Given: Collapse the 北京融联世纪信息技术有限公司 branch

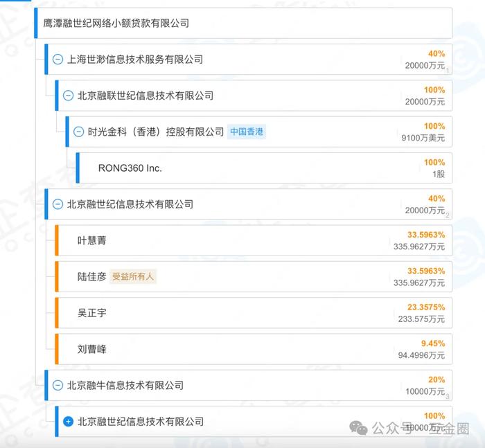Looking at the screenshot, I should (x=68, y=96).
